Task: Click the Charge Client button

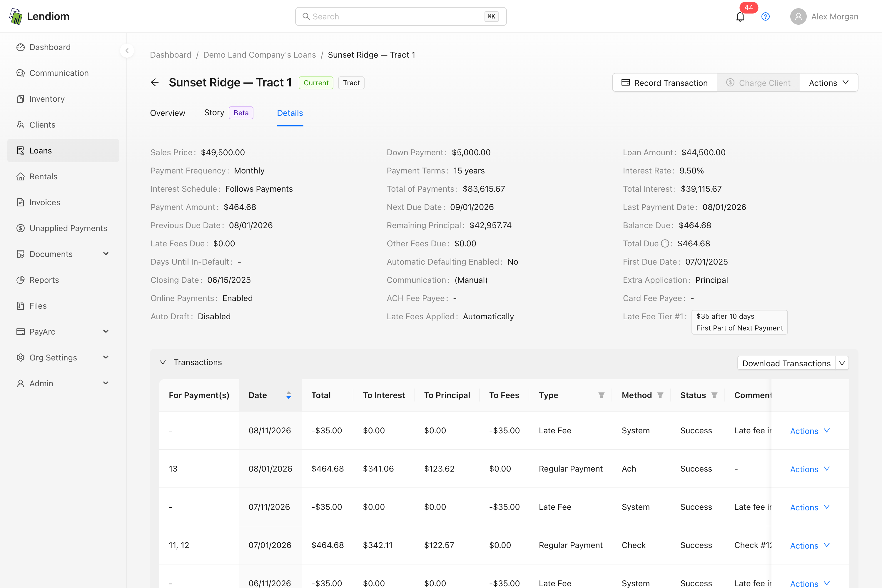Action: pyautogui.click(x=758, y=83)
